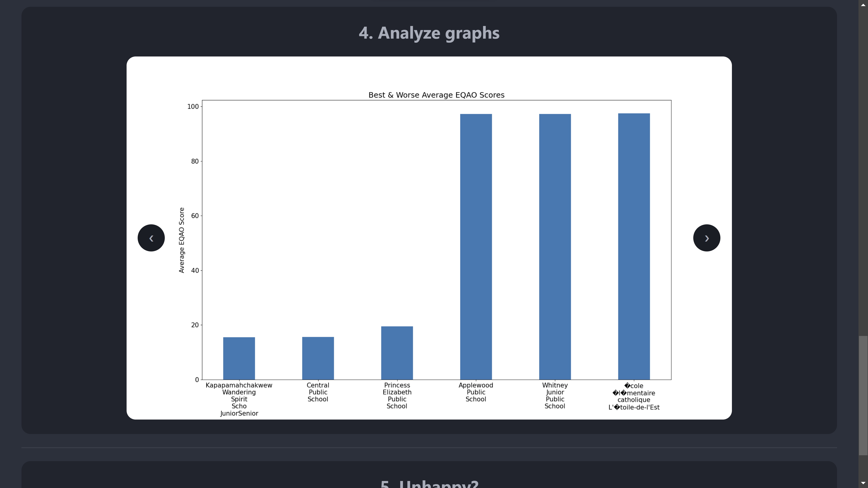Click the '4. Analyze graphs' heading

point(429,33)
